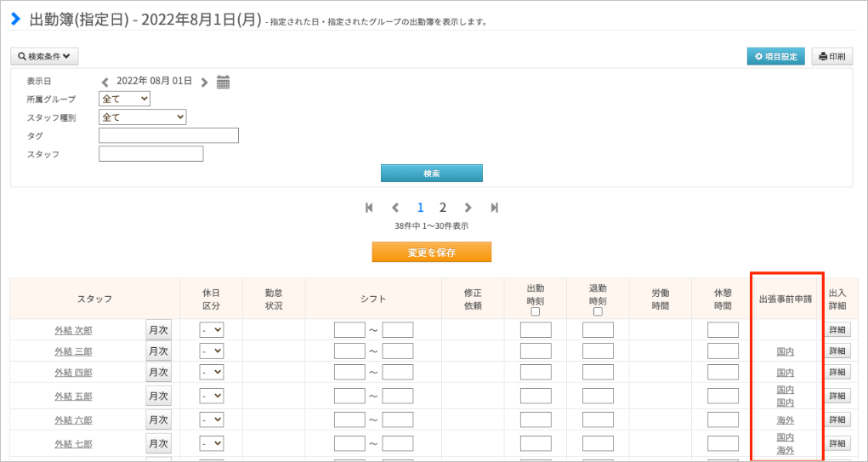
Task: Click 月次 button for 外結 三郎
Action: [x=159, y=351]
